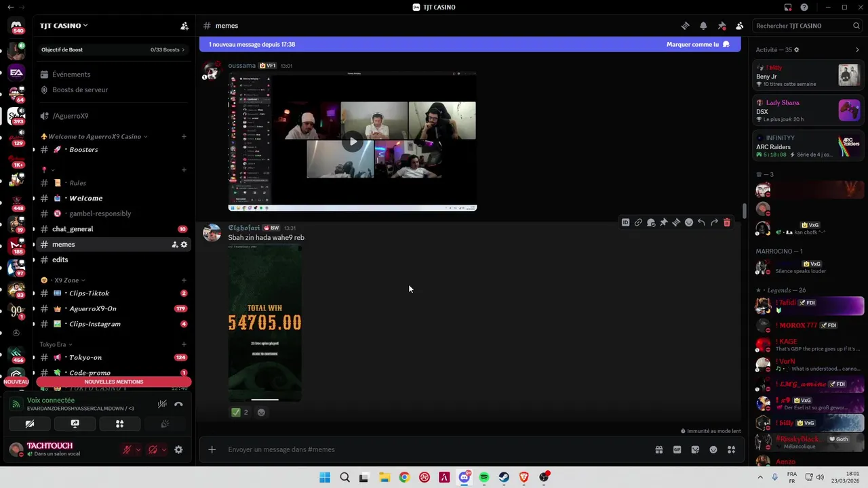Toggle noise suppression in voice panel
Screen dimensions: 868x488
tap(162, 404)
